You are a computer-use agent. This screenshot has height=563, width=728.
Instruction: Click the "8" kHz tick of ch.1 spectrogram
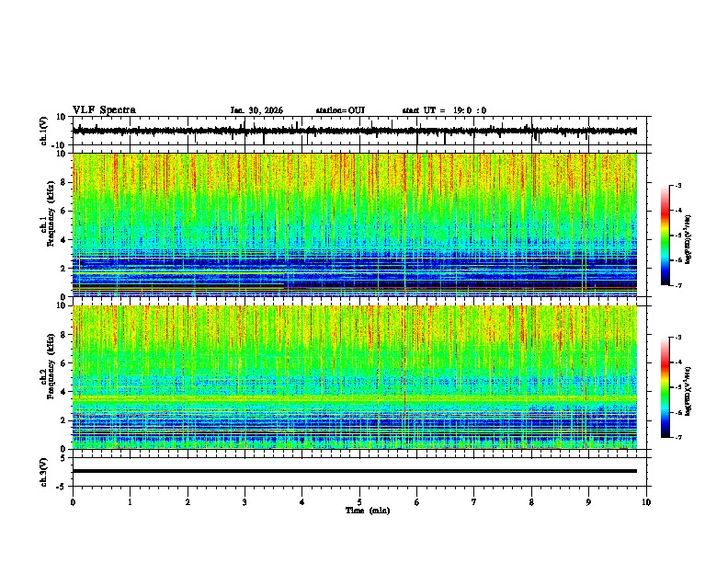(63, 182)
